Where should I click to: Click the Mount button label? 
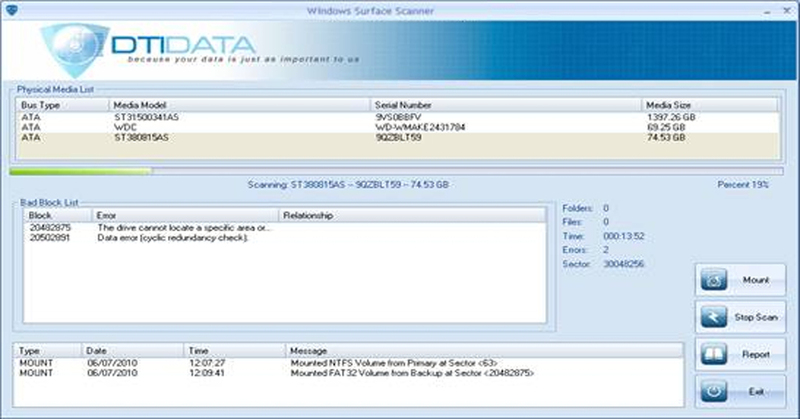[x=756, y=280]
